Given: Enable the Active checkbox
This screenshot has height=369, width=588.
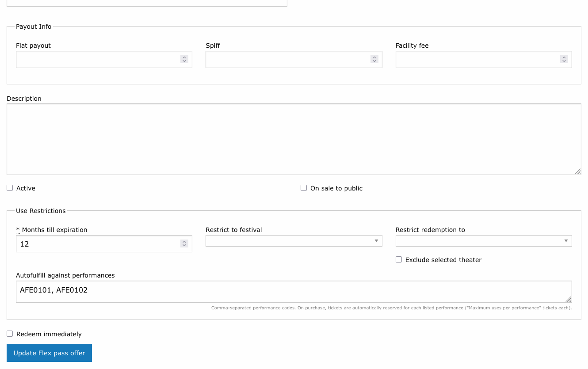Looking at the screenshot, I should 10,188.
